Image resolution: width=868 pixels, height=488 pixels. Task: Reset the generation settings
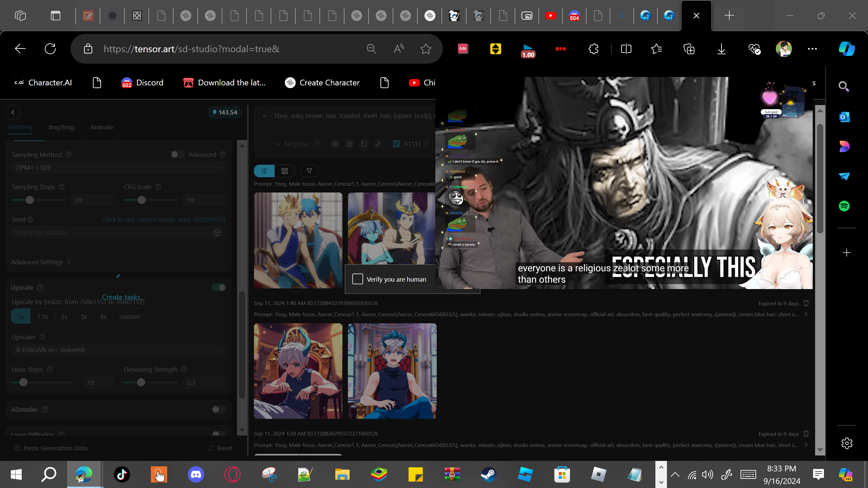coord(221,448)
